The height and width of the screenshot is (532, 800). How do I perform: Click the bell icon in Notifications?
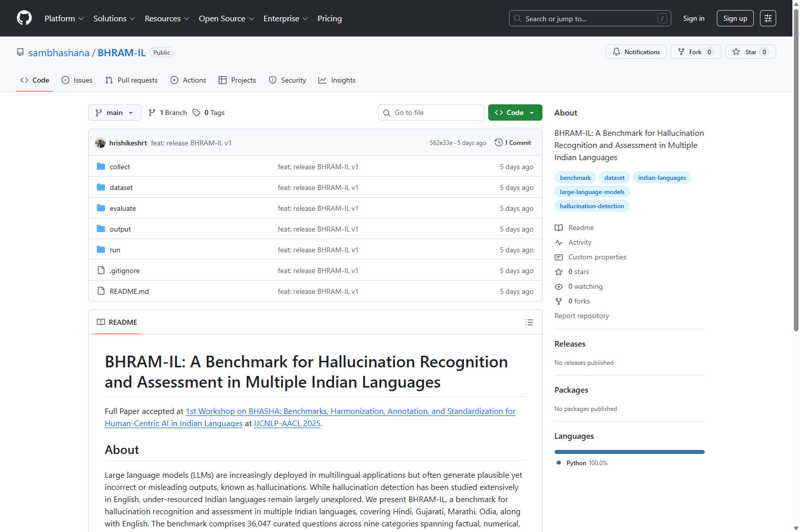(616, 52)
